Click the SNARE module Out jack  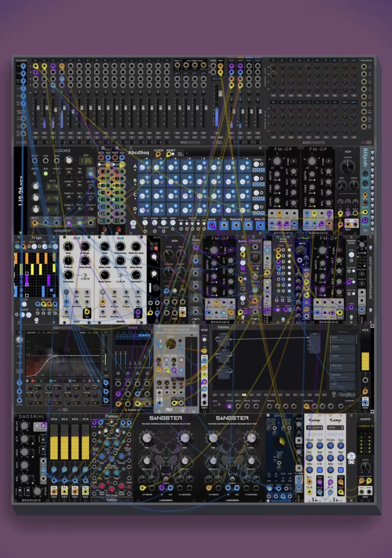coord(138,312)
